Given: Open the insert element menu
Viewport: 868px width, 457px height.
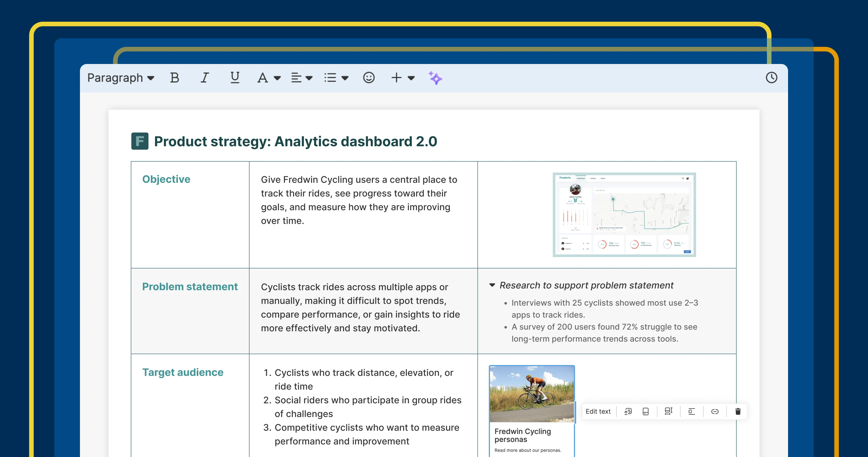Looking at the screenshot, I should (x=402, y=78).
